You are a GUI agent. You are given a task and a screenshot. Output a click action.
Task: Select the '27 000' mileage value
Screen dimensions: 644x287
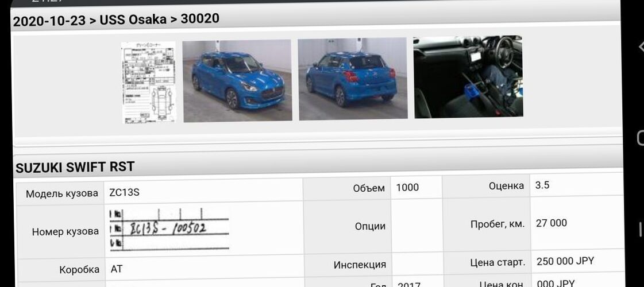click(551, 223)
